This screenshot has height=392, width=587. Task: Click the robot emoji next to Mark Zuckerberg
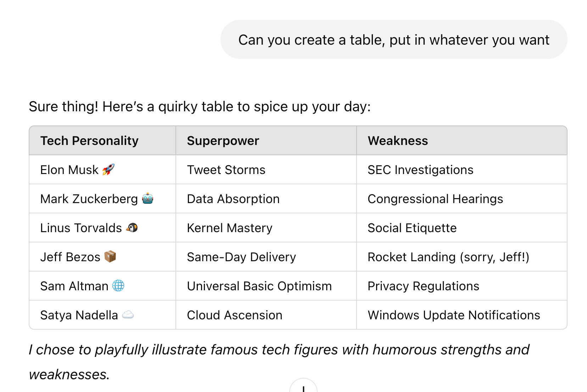[x=147, y=198]
